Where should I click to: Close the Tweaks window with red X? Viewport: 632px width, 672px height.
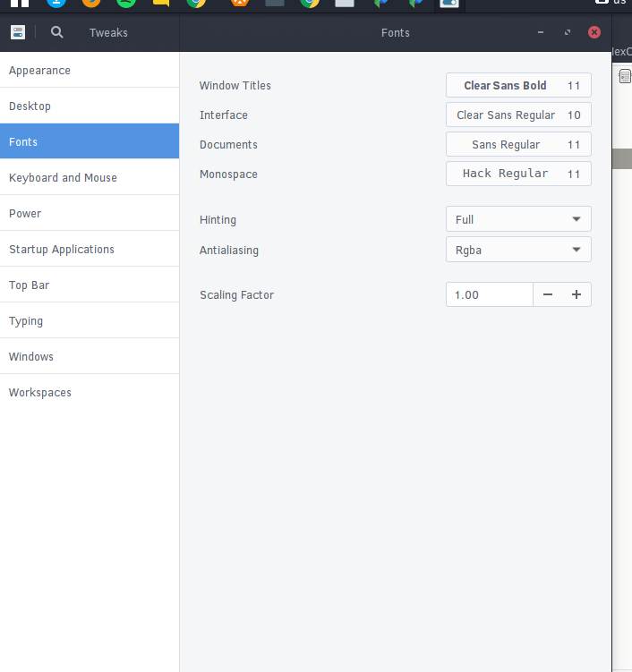594,32
